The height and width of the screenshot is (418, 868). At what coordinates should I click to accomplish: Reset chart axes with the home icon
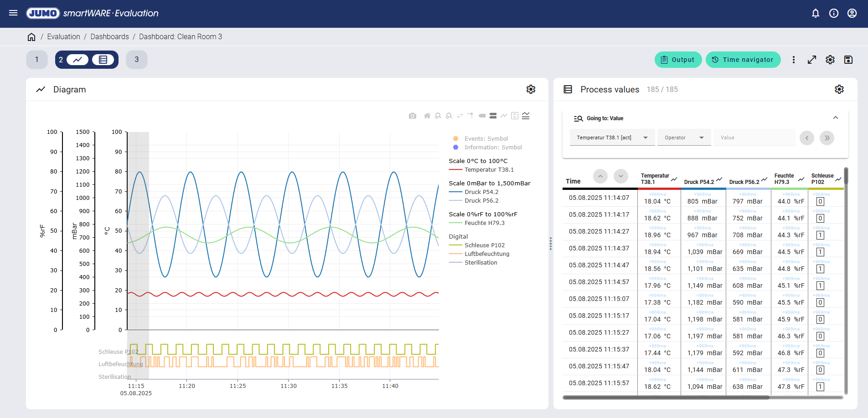tap(427, 116)
